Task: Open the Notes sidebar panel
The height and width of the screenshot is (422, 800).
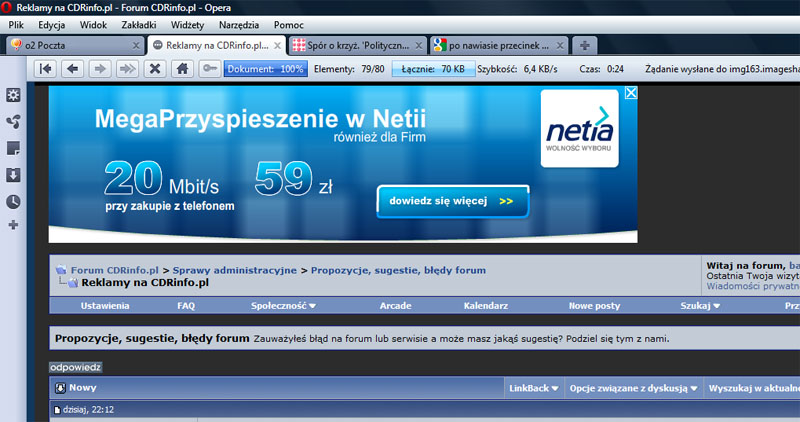Action: coord(13,148)
